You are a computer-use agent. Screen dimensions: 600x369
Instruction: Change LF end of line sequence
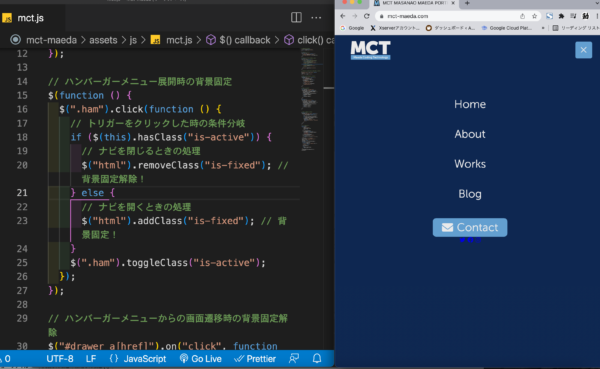pyautogui.click(x=91, y=359)
